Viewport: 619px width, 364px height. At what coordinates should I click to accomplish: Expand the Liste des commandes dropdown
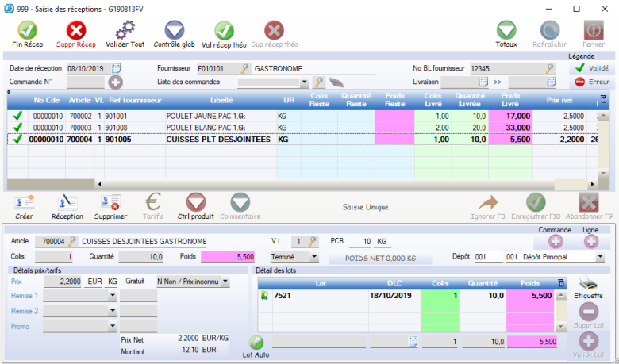click(x=305, y=82)
